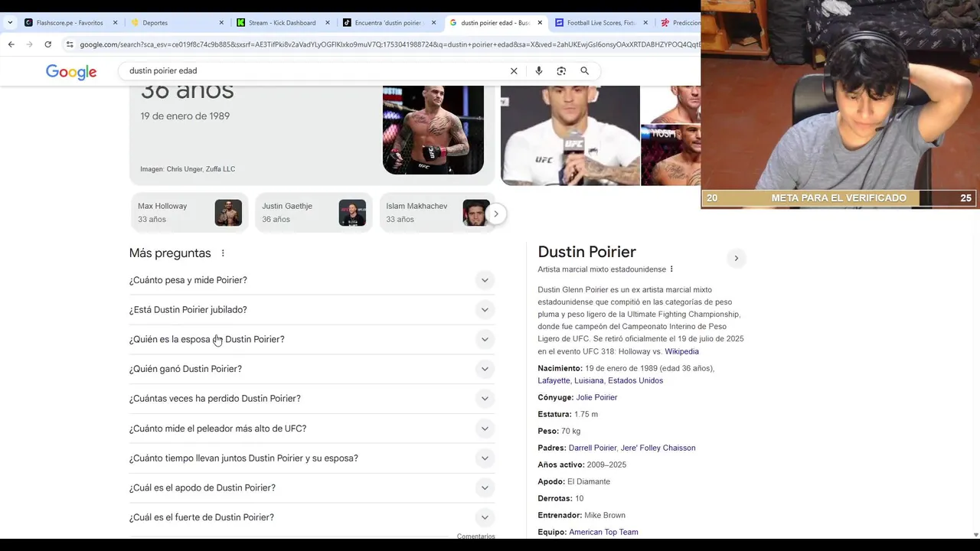Click the address bar URL field
The height and width of the screenshot is (551, 980).
pos(389,44)
